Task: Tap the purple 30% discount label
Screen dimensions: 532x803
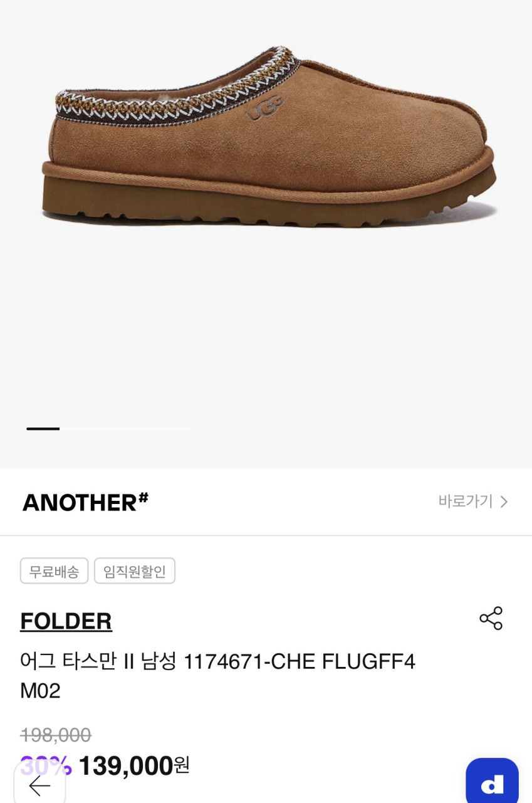Action: tap(46, 765)
